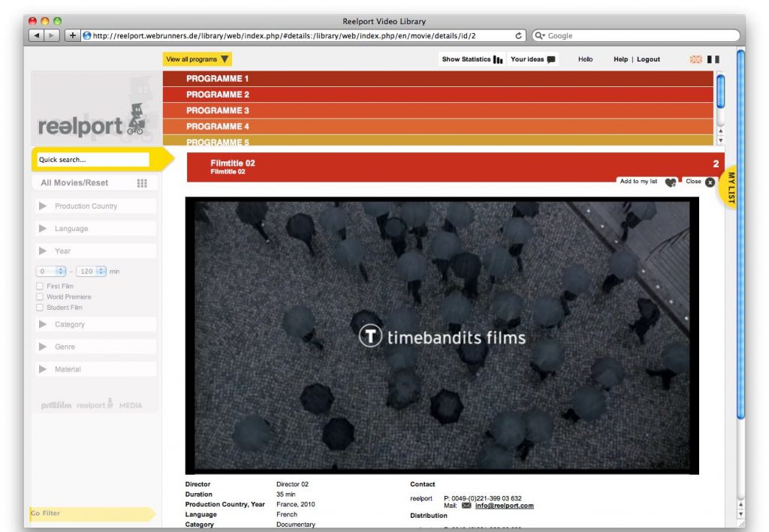Viewport: 769px width, 532px height.
Task: Click the browser back arrow button
Action: [x=36, y=35]
